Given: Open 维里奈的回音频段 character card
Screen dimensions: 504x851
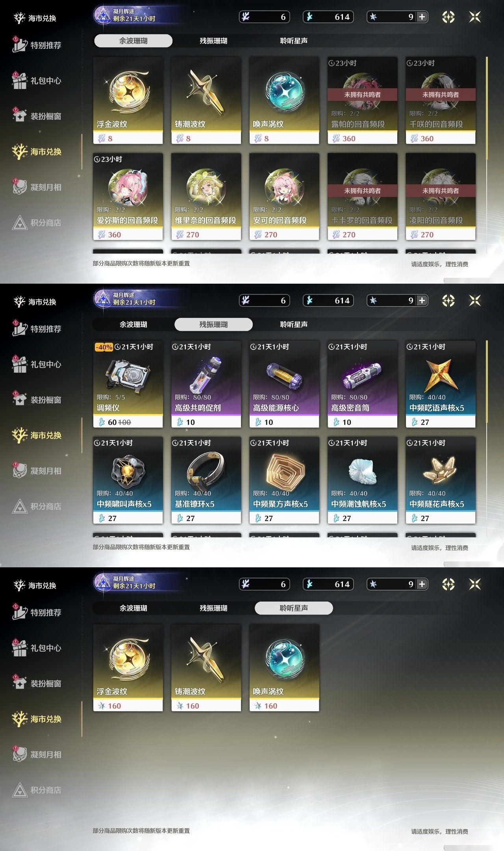Looking at the screenshot, I should tap(206, 197).
